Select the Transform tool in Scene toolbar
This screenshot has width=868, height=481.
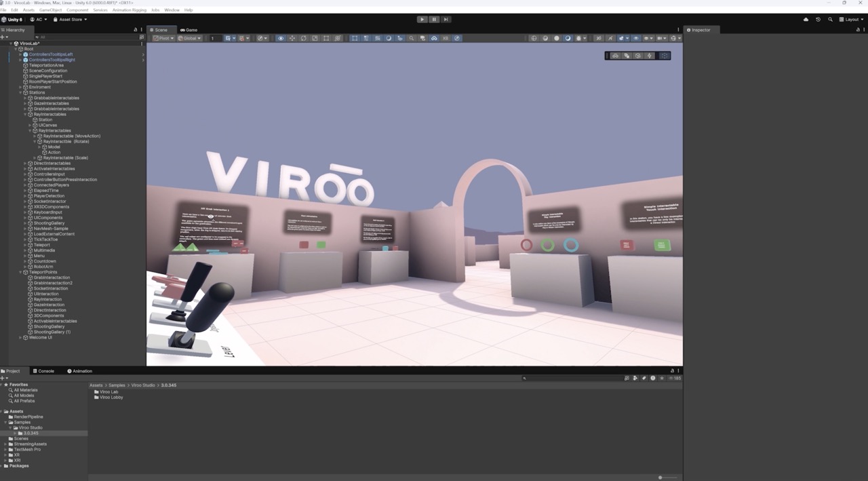[338, 38]
